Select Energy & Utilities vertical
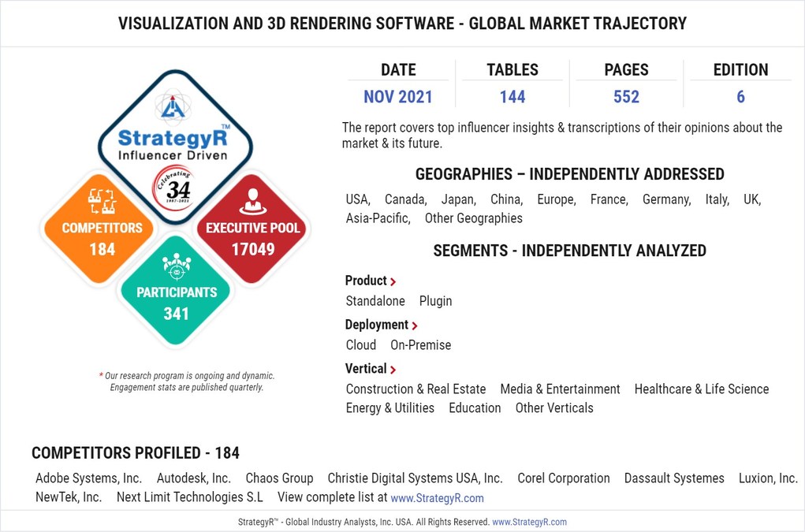This screenshot has height=532, width=805. (x=390, y=408)
